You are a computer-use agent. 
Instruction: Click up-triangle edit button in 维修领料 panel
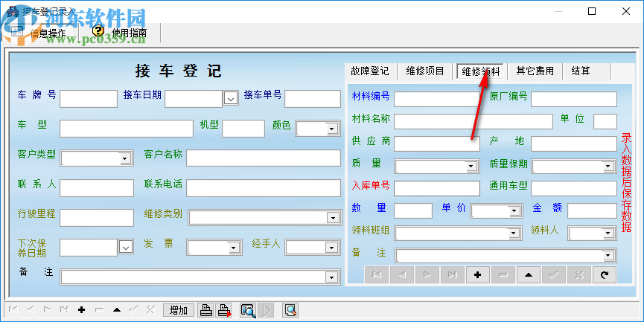tap(529, 275)
